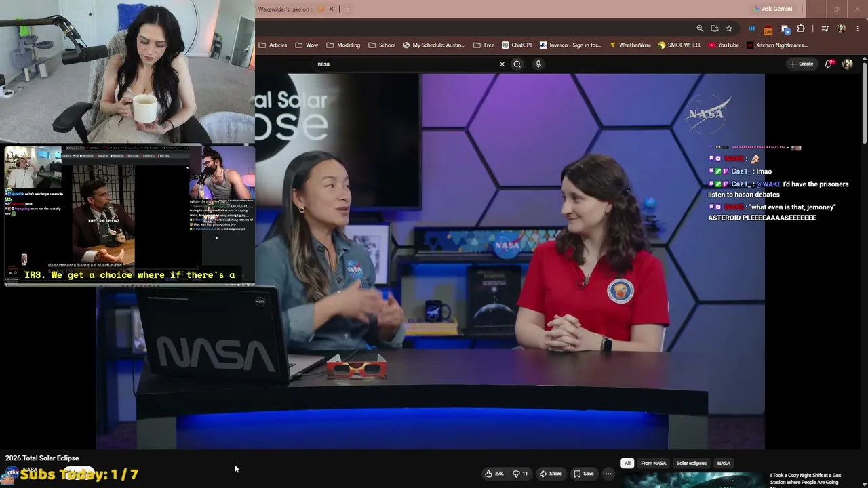Save the video to a playlist
The width and height of the screenshot is (868, 488).
[x=584, y=474]
